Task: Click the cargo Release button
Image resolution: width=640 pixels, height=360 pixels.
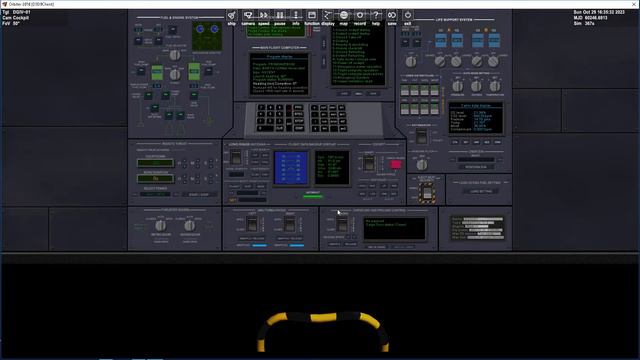Action: click(351, 244)
